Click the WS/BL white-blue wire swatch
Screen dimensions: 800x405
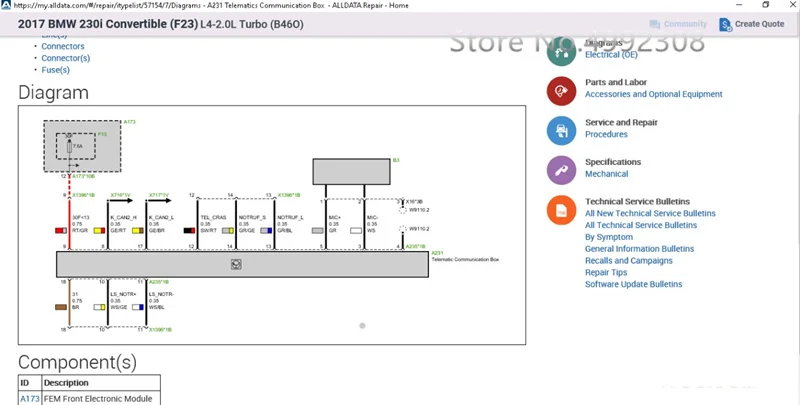coord(138,307)
